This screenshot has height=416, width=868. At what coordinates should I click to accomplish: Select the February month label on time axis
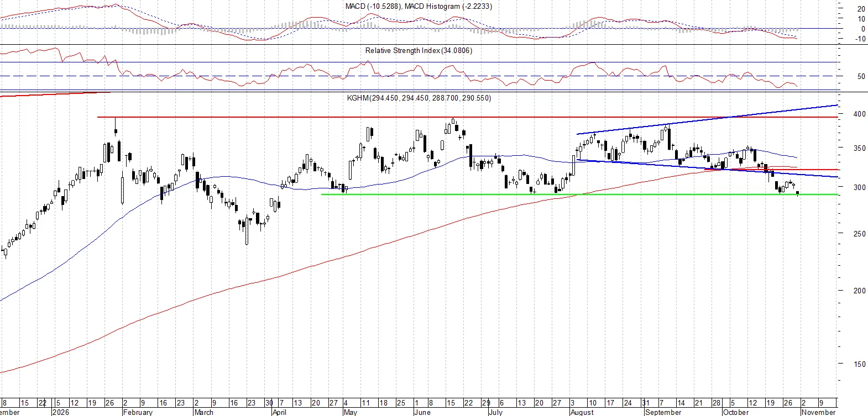tap(138, 412)
